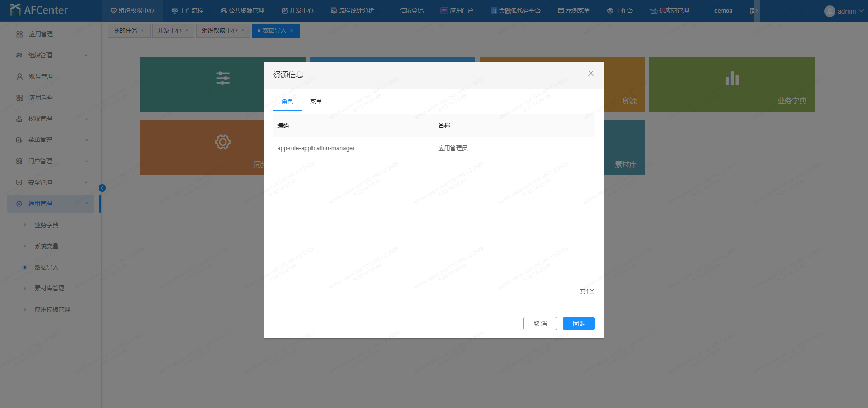
Task: Click the sliders icon on teal card
Action: point(222,78)
